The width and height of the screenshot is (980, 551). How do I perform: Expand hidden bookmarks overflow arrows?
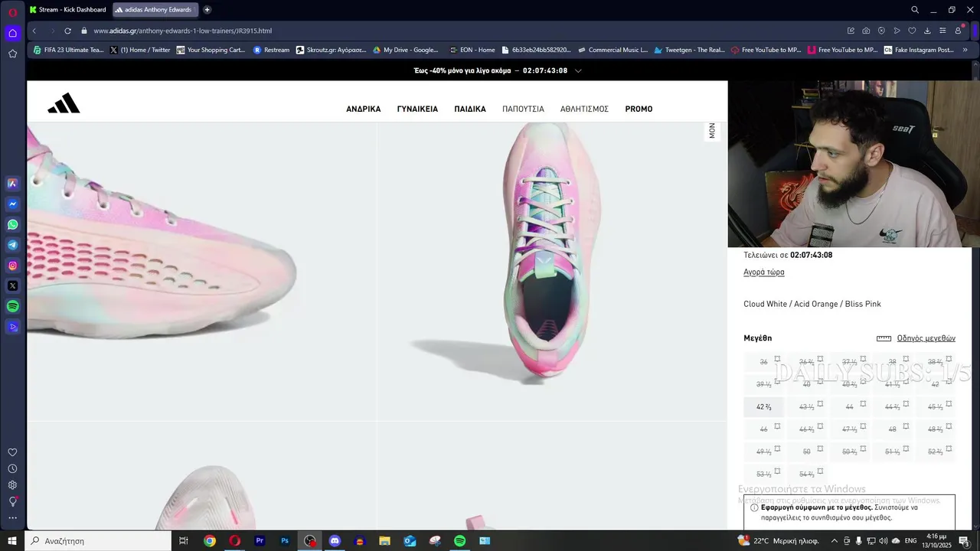[965, 50]
